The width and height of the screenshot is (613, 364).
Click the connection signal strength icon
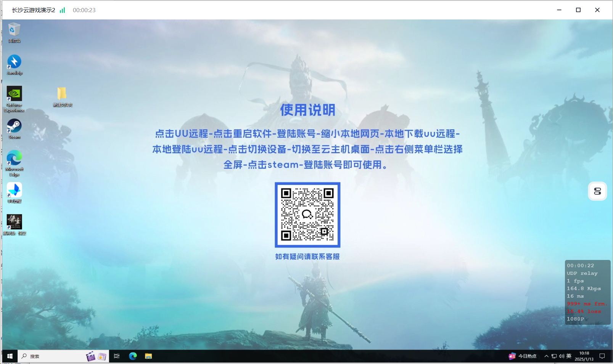pos(63,10)
